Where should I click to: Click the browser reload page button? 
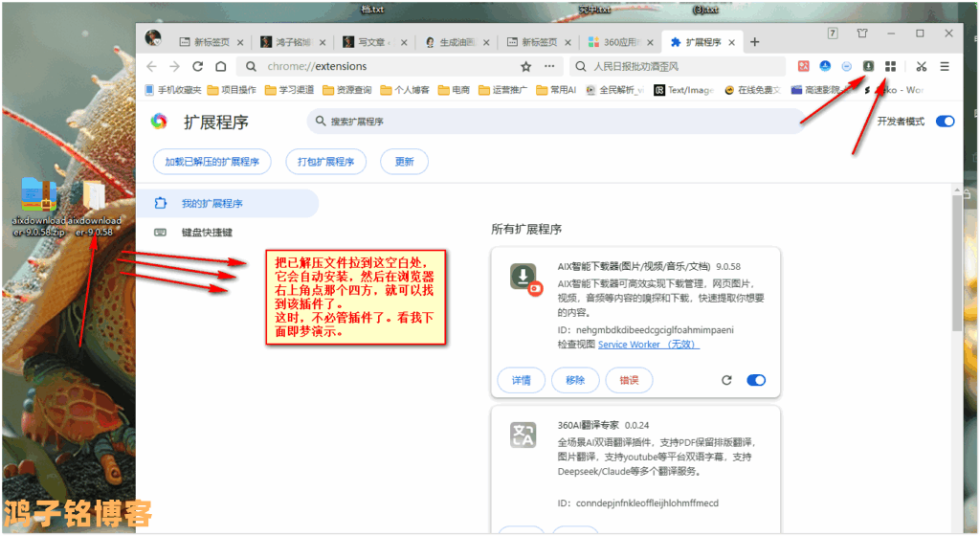click(x=198, y=66)
